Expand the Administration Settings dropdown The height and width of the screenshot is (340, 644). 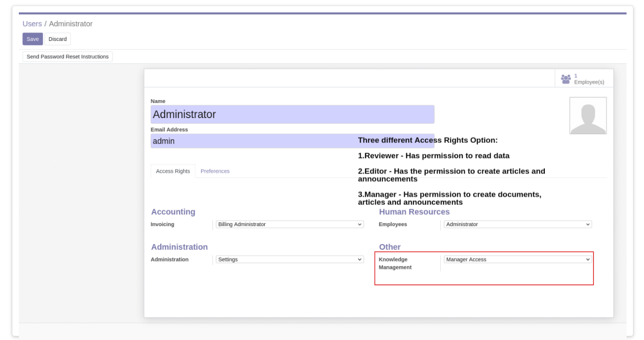tap(290, 260)
